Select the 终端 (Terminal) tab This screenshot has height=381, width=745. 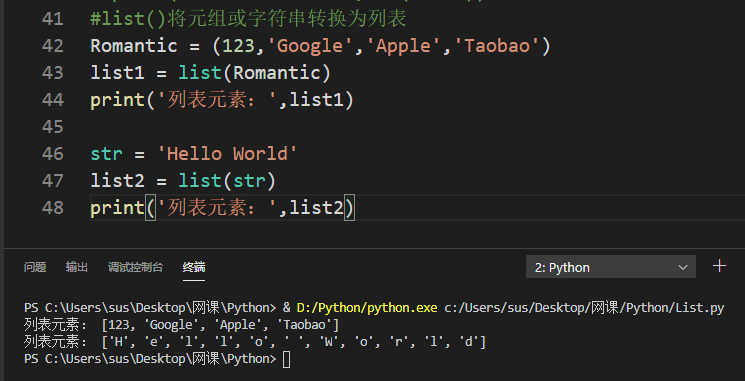click(194, 267)
